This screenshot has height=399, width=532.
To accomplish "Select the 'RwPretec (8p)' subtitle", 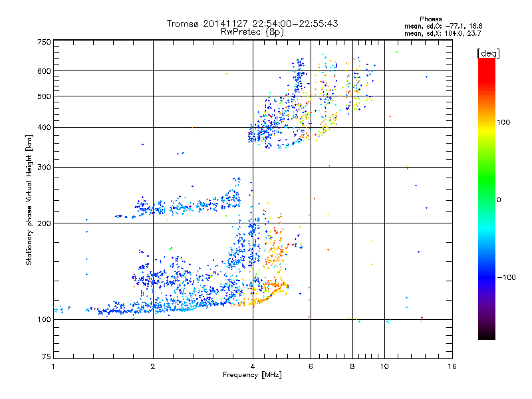I will pyautogui.click(x=252, y=32).
